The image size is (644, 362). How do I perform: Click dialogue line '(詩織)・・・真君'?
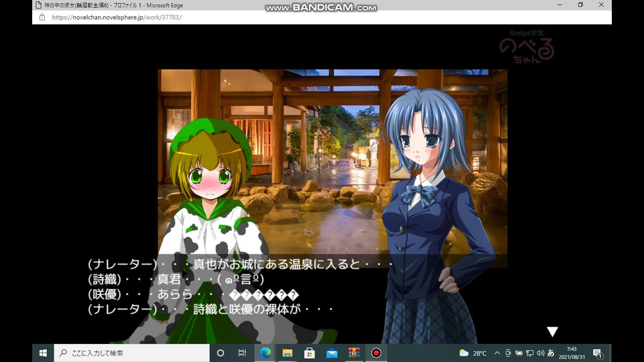[x=176, y=280]
